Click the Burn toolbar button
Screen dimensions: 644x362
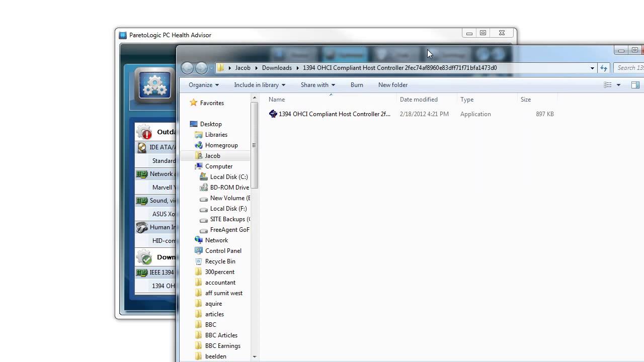tap(357, 85)
